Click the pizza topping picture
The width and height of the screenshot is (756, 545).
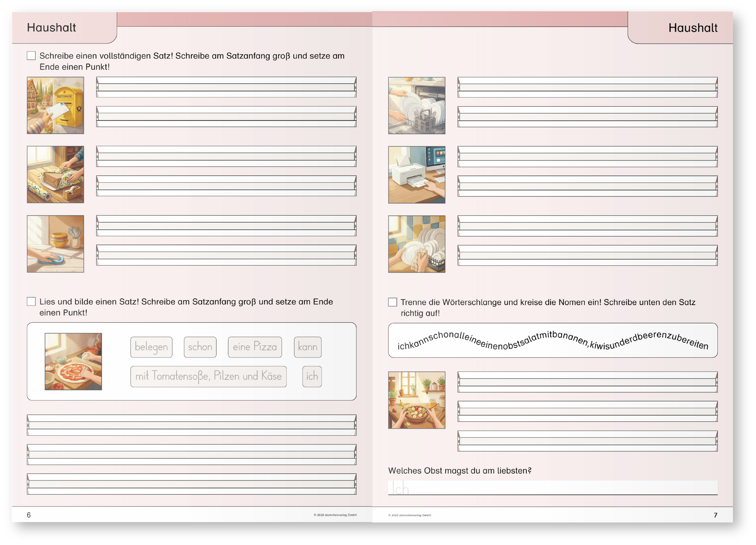(x=73, y=361)
